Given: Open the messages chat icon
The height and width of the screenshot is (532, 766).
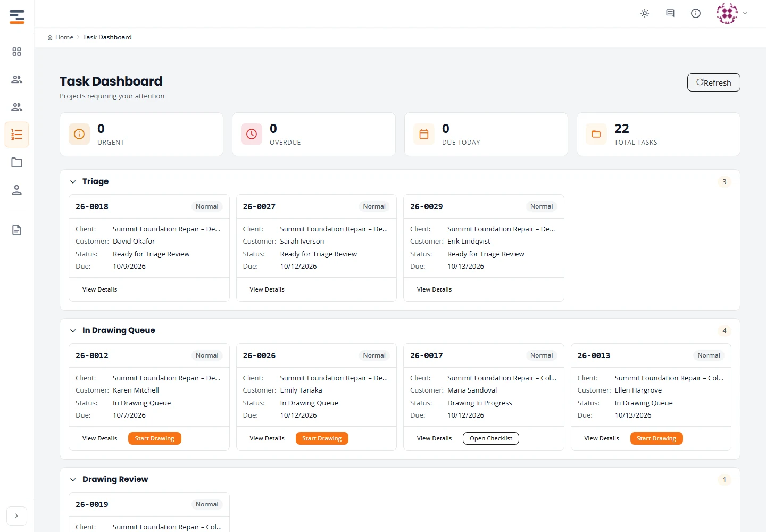Looking at the screenshot, I should point(670,13).
